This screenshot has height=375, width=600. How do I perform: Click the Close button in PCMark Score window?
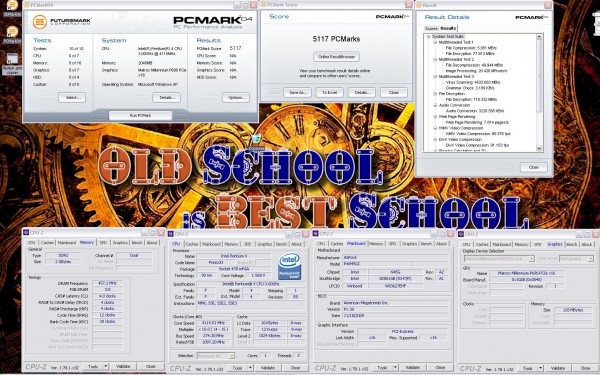click(x=394, y=93)
